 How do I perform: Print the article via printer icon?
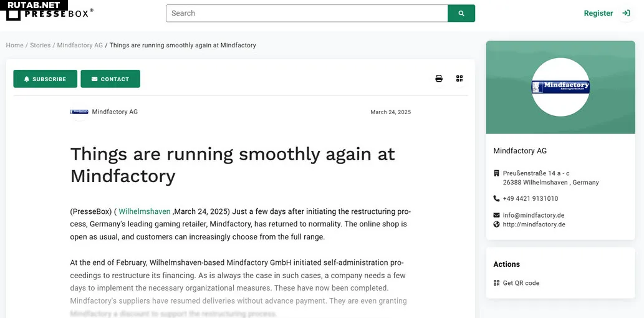pos(439,79)
